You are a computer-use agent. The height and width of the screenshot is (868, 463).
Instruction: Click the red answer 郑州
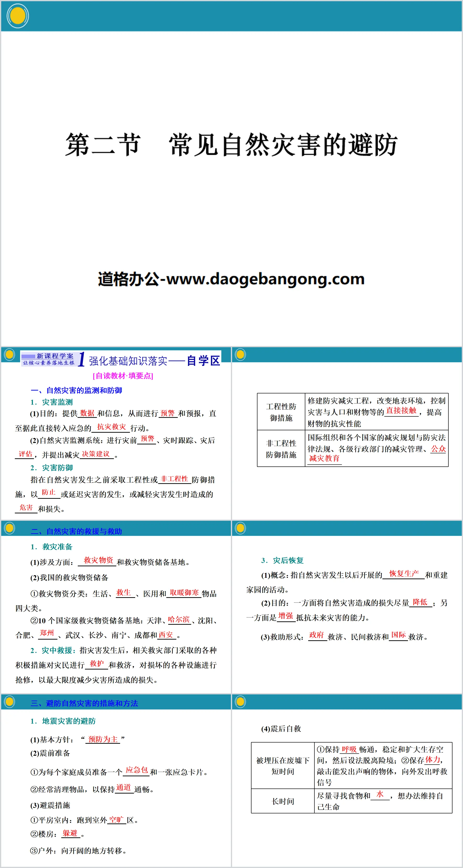click(47, 633)
